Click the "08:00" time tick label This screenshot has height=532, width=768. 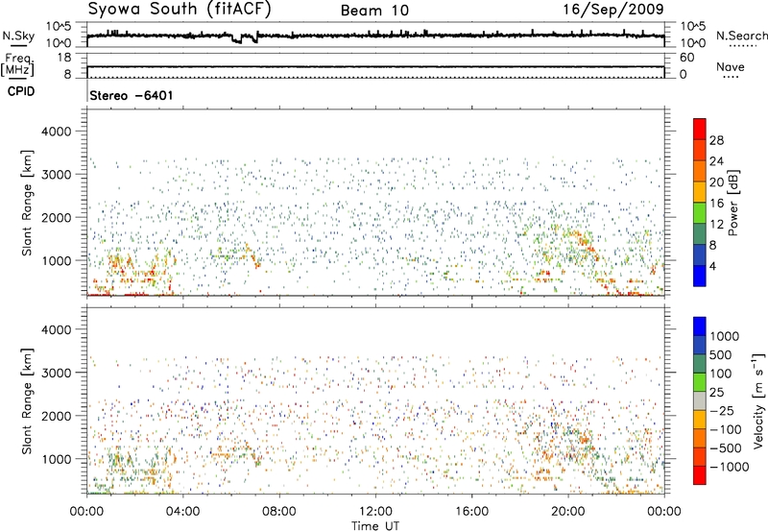pos(279,512)
